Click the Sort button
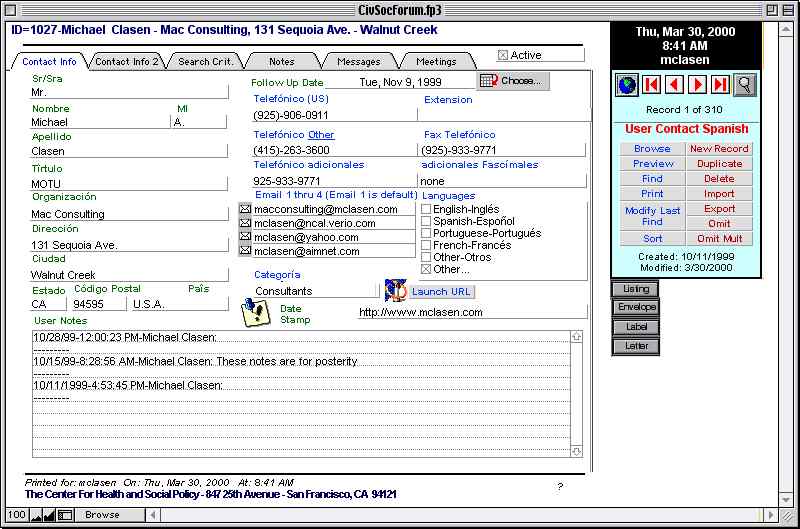 (653, 238)
